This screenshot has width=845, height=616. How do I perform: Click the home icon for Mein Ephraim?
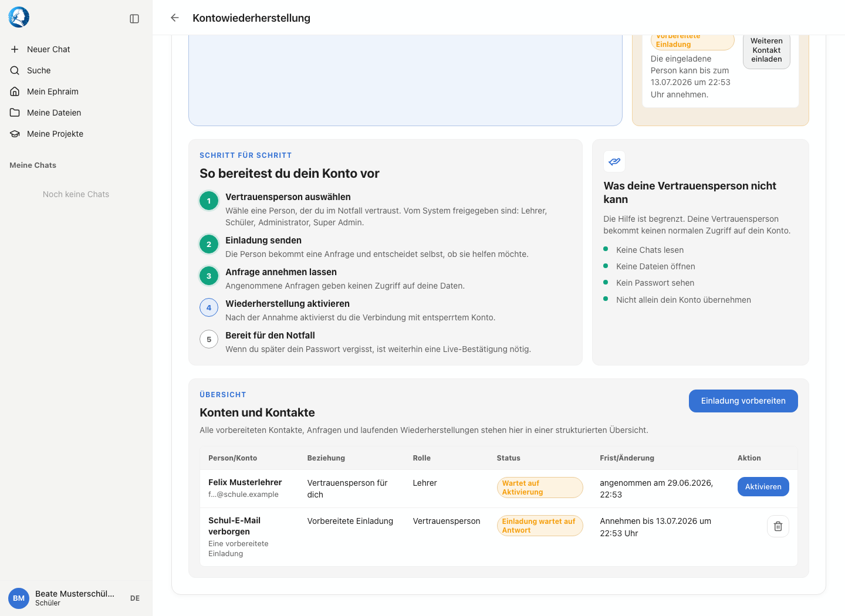tap(15, 92)
